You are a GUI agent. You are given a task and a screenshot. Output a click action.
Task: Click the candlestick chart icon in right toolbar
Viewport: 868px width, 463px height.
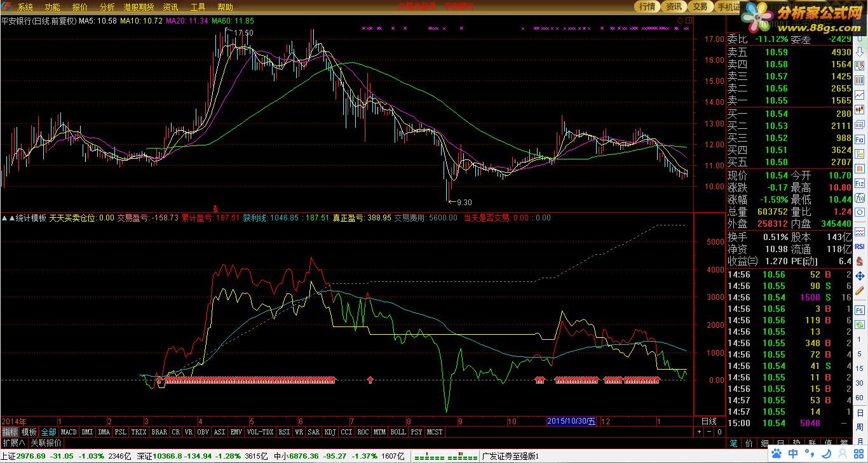click(859, 110)
